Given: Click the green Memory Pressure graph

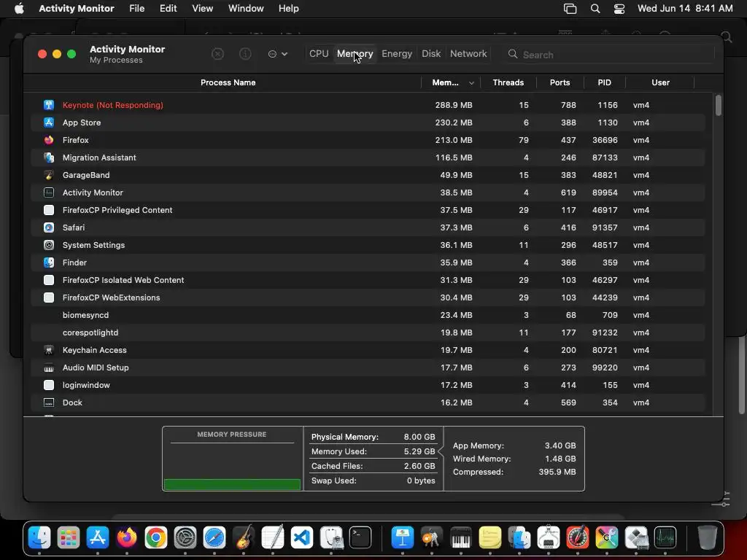Looking at the screenshot, I should click(232, 484).
